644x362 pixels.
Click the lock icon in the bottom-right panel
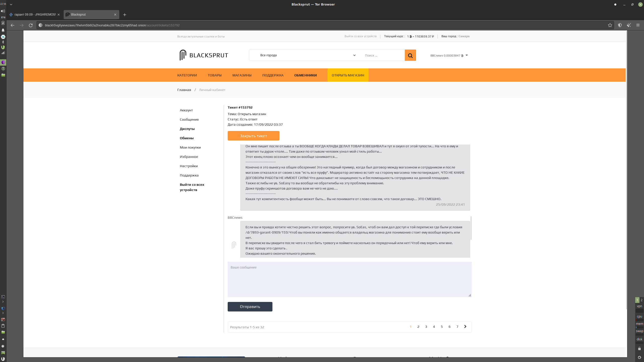coord(639,348)
